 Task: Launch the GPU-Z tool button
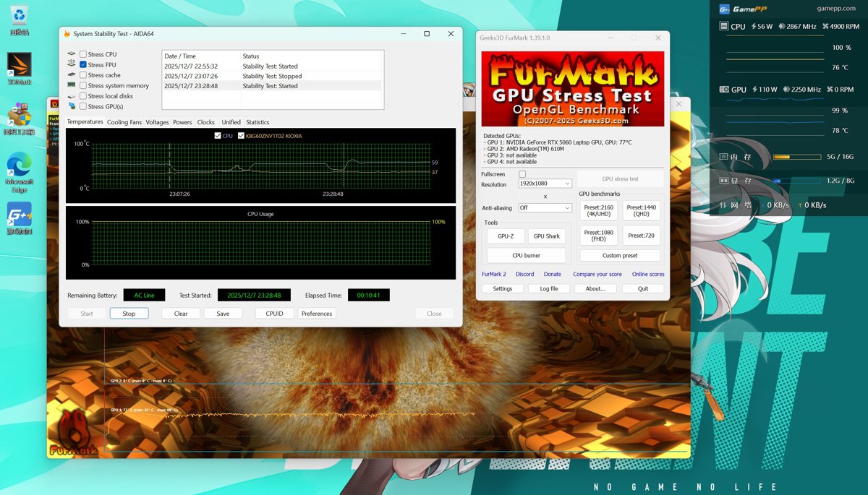[506, 236]
